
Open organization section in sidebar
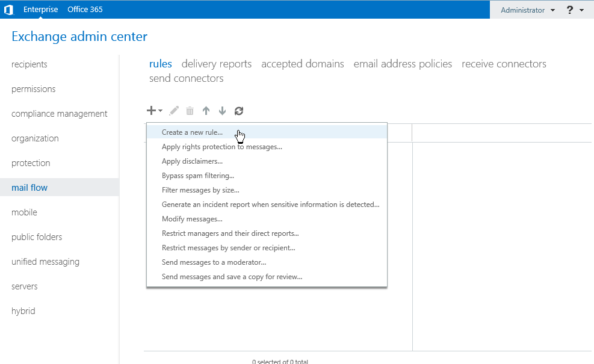35,138
